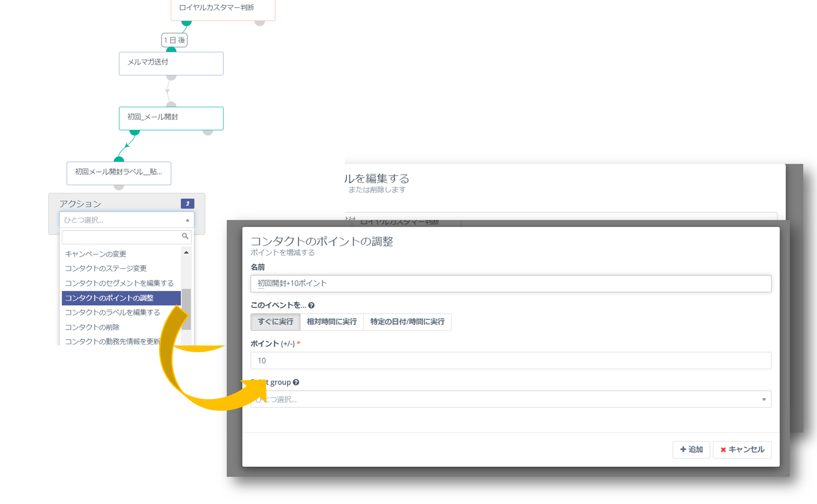Select 特定の日付/時間に実行 option

pyautogui.click(x=407, y=322)
